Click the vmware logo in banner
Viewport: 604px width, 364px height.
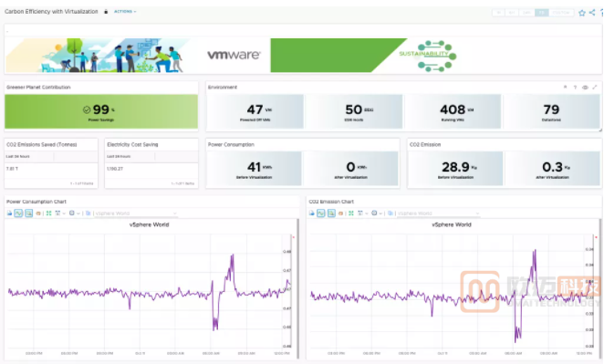[x=234, y=55]
